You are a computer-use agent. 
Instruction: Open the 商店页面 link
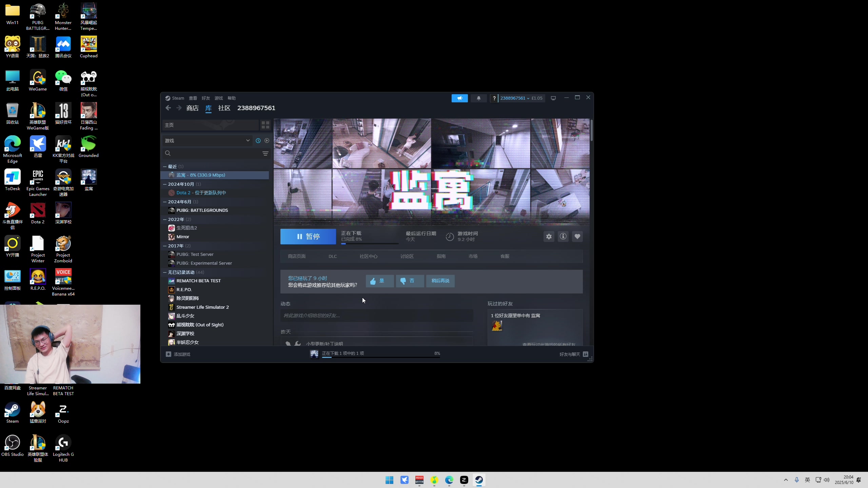(x=297, y=257)
